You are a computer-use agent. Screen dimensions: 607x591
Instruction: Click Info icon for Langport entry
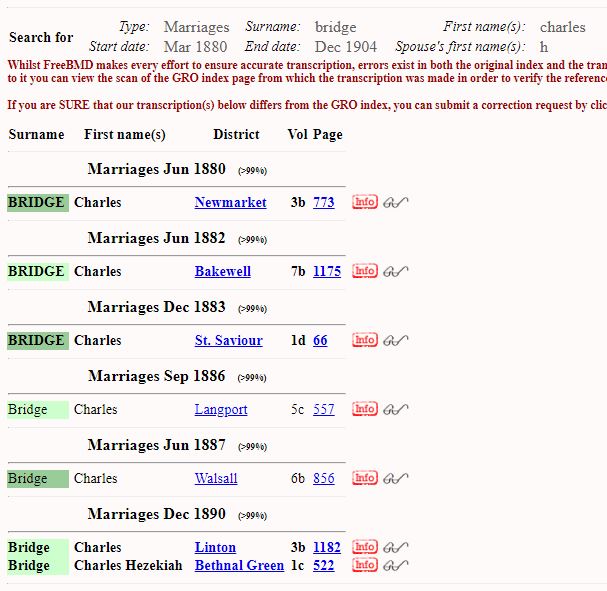(365, 408)
